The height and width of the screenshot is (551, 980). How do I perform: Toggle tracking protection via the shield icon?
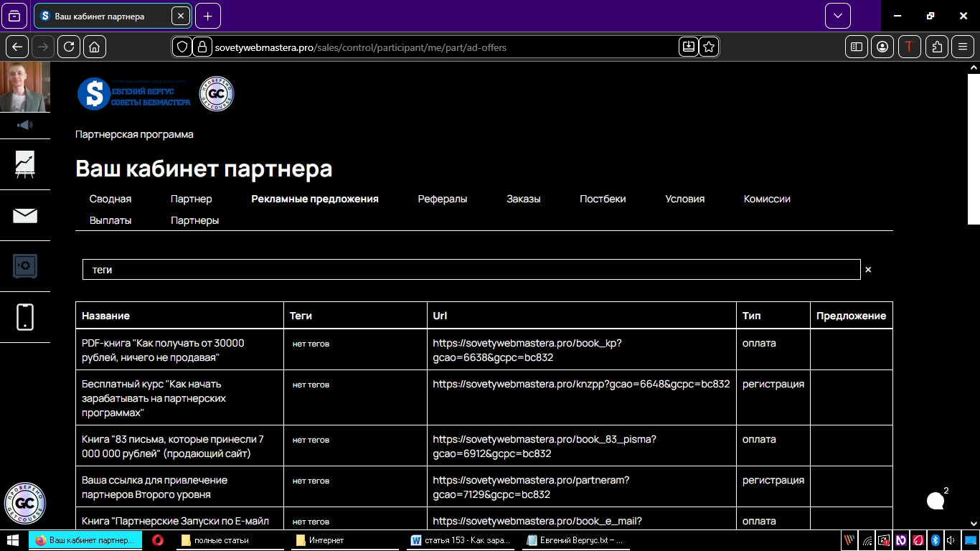point(182,47)
